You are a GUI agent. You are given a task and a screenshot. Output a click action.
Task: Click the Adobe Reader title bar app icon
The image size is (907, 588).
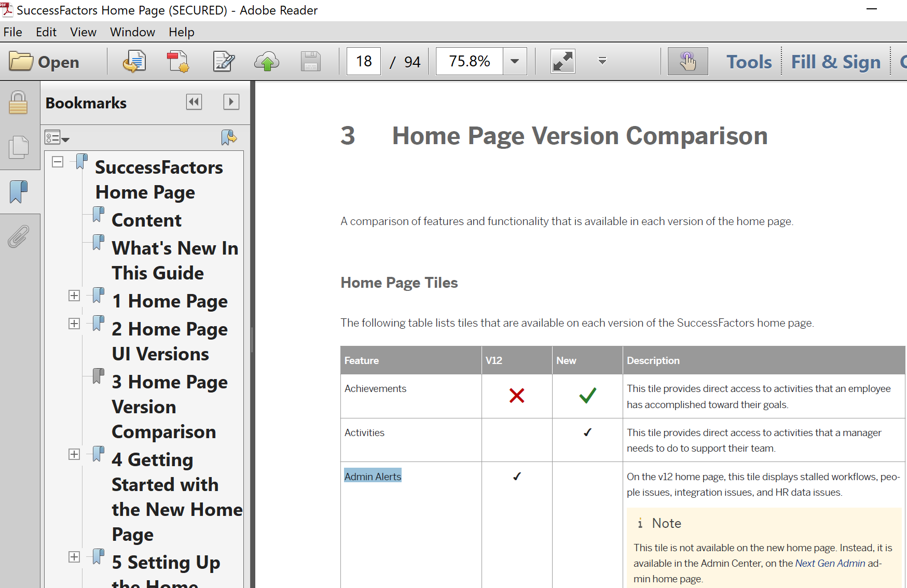pos(7,9)
